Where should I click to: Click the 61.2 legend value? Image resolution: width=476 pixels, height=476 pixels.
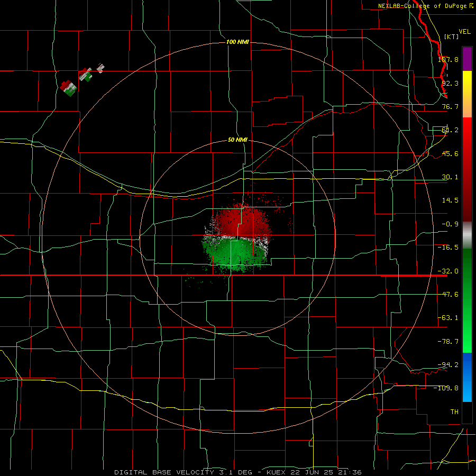(450, 130)
